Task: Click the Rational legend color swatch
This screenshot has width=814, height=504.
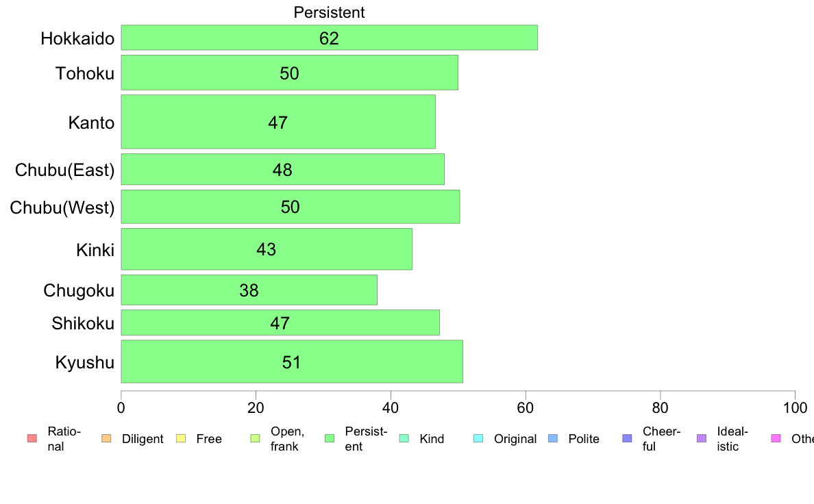Action: pos(32,438)
